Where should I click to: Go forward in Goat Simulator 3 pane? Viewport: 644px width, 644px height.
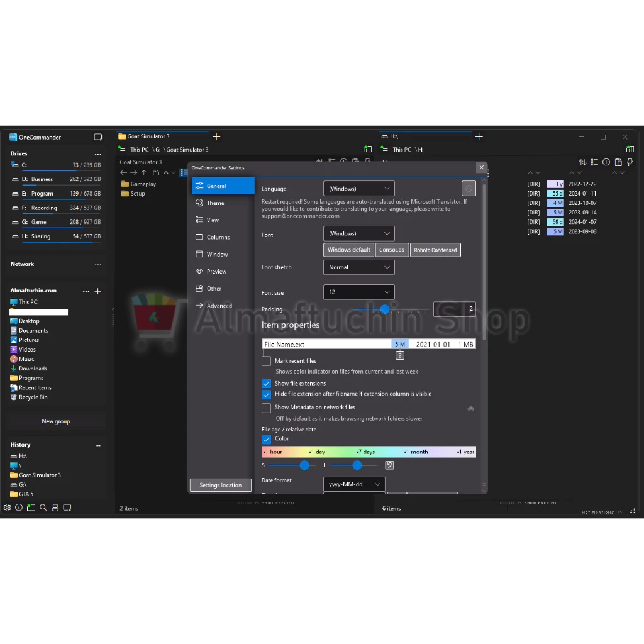133,172
